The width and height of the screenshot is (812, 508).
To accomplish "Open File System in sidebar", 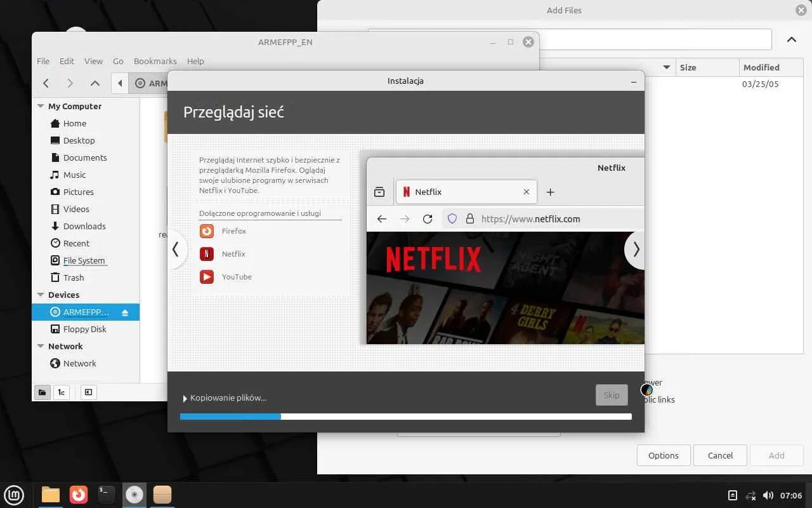I will pos(84,260).
